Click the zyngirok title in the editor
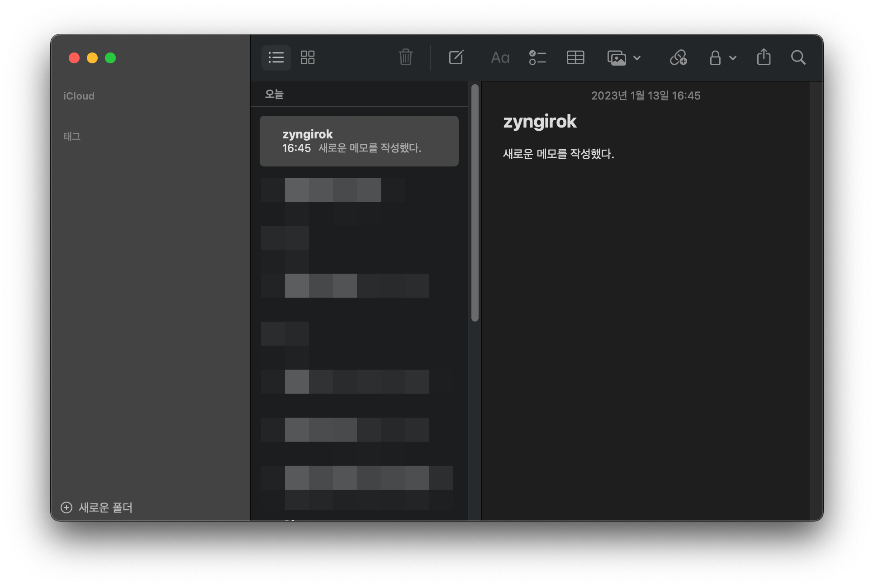 point(540,121)
